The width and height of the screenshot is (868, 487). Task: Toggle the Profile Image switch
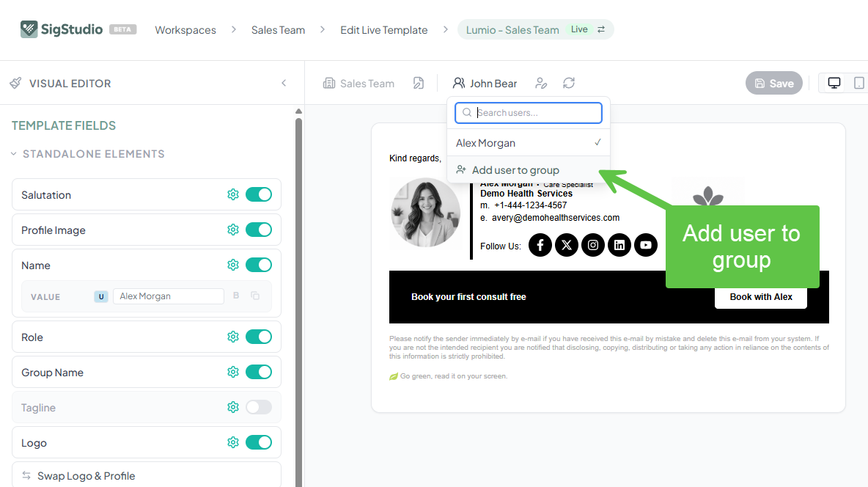(x=259, y=230)
